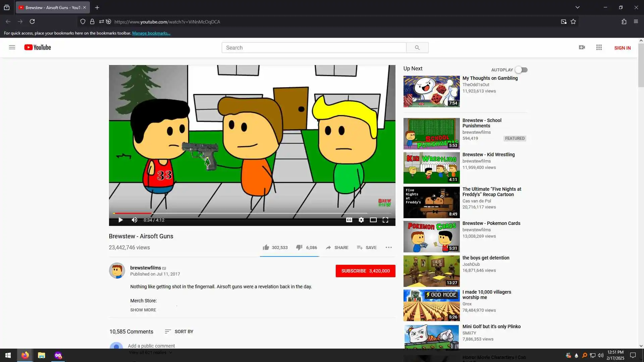Play the paused video
Image resolution: width=644 pixels, height=362 pixels.
pyautogui.click(x=120, y=220)
